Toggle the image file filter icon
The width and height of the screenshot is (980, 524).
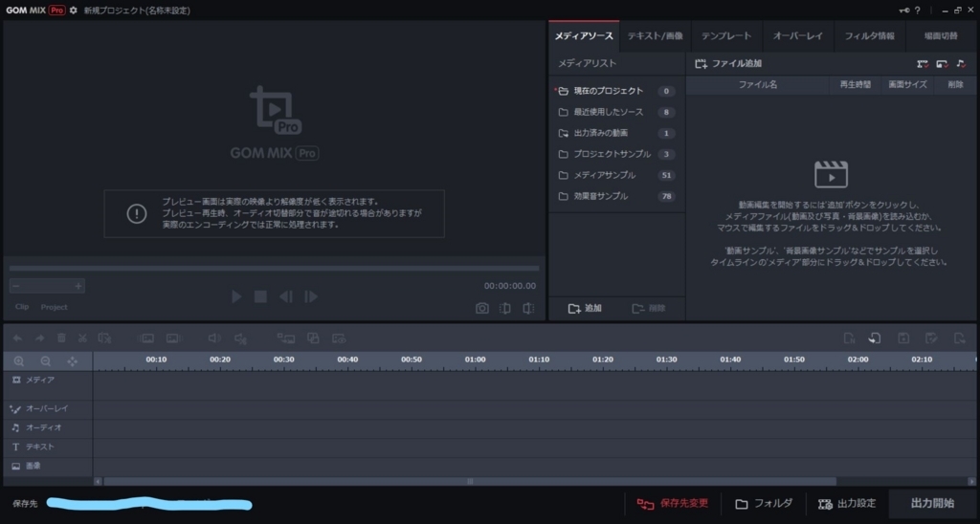pos(942,64)
